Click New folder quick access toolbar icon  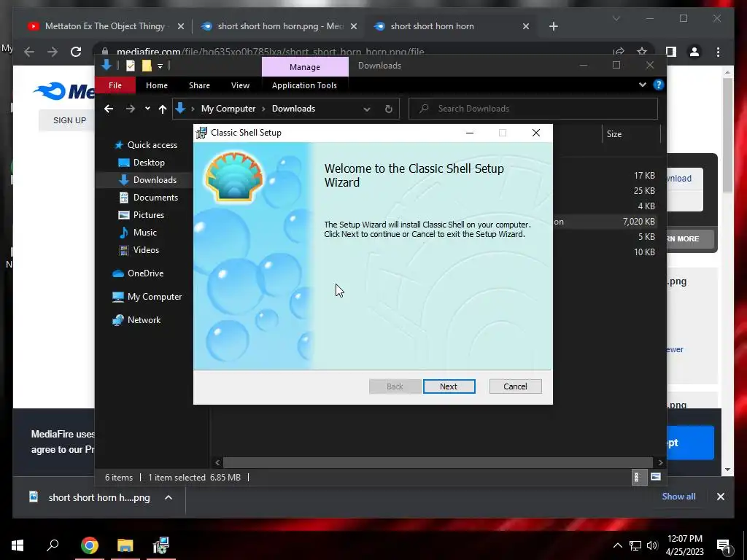coord(147,66)
